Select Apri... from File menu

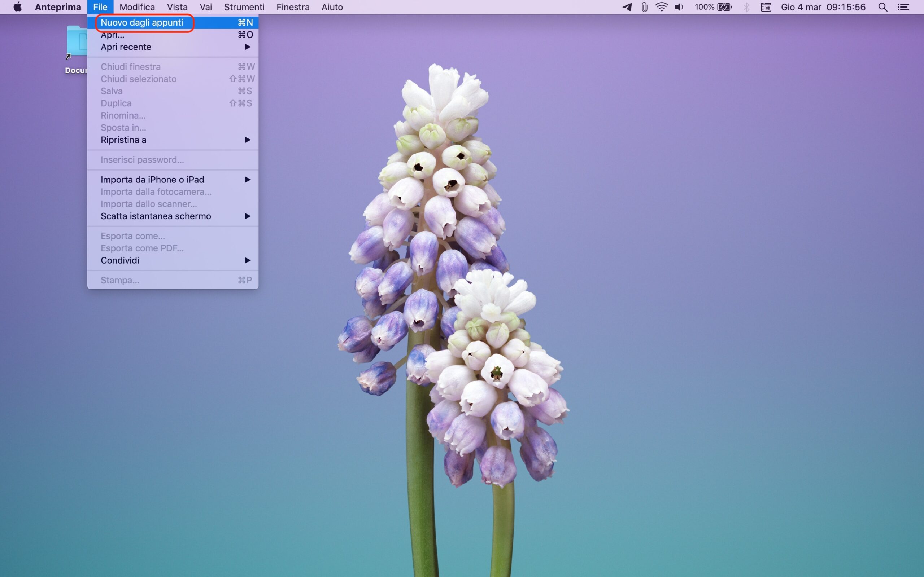click(112, 35)
